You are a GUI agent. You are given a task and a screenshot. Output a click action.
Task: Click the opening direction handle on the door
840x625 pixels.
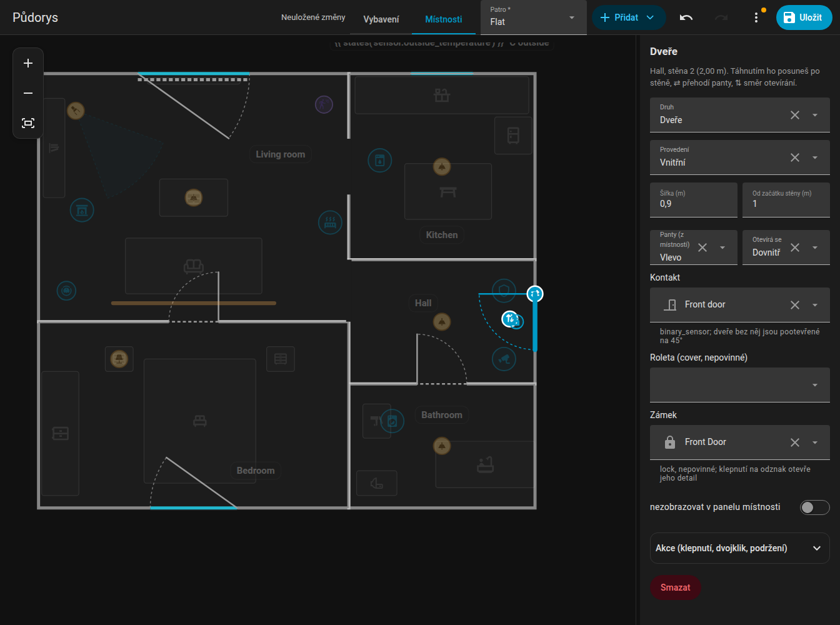pyautogui.click(x=510, y=319)
